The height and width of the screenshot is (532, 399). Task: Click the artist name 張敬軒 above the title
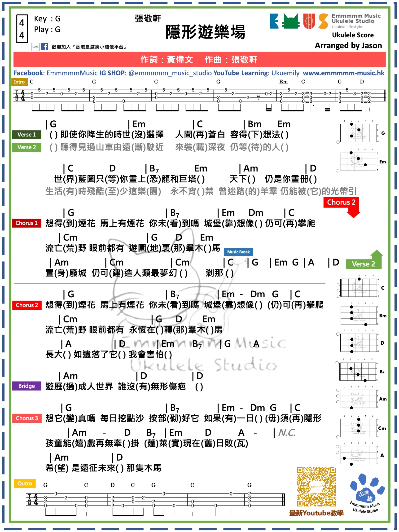tap(148, 18)
